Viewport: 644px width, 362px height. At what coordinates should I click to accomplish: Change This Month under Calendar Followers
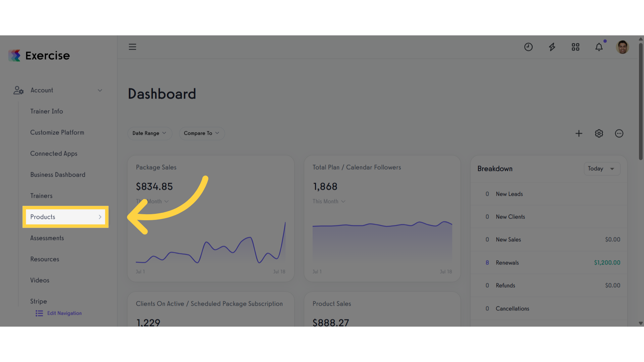pos(329,201)
